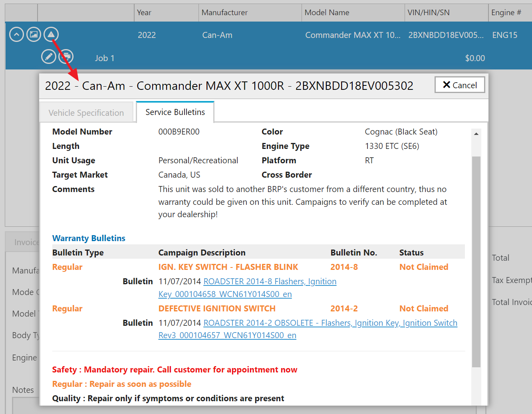532x414 pixels.
Task: Click the 1330 ETC (SE6) engine type value
Action: pyautogui.click(x=392, y=146)
